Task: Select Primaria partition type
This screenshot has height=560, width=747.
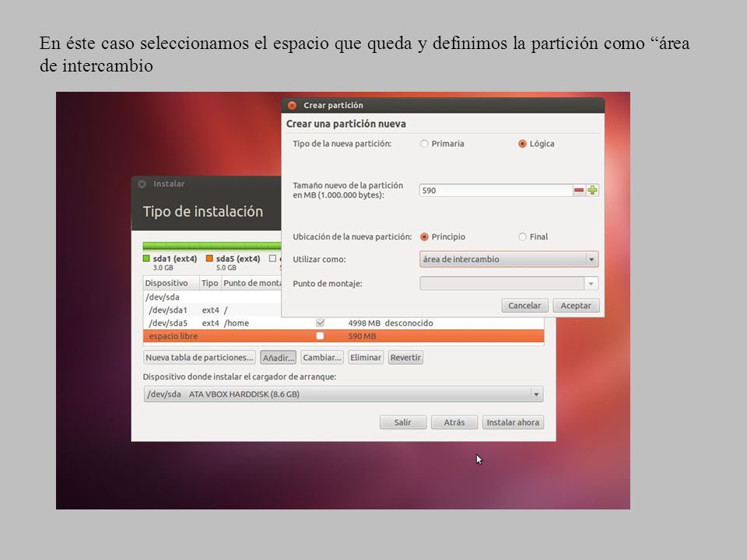Action: point(424,144)
